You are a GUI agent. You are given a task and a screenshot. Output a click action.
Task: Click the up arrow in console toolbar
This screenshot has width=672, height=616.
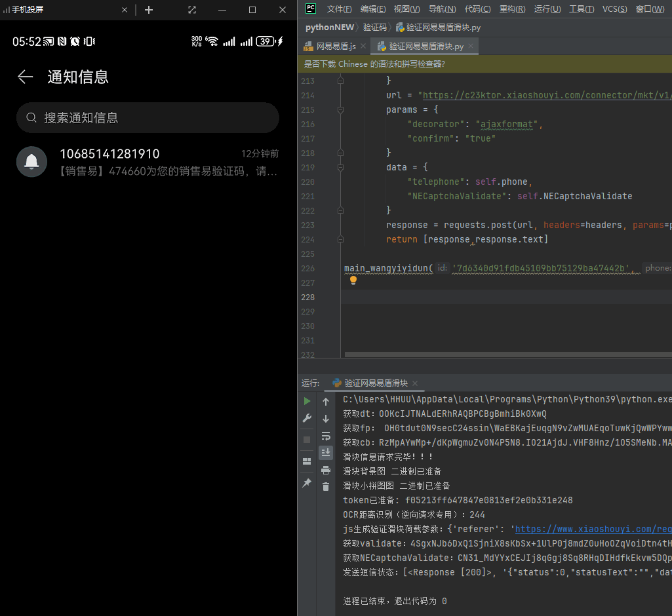point(326,401)
